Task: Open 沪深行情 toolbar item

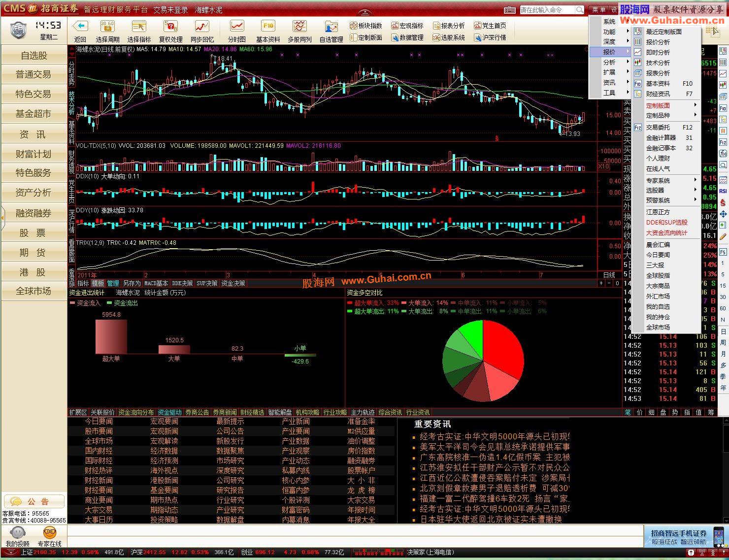Action: coord(490,37)
